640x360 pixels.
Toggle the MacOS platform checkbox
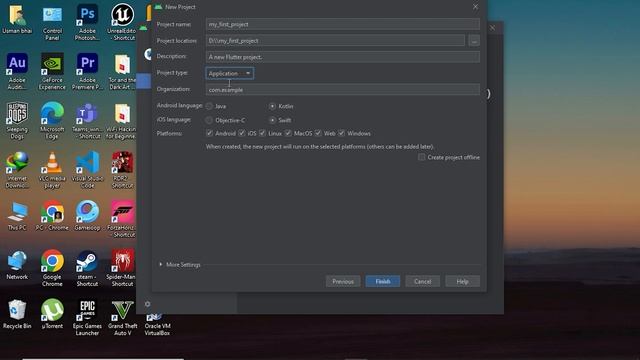[288, 133]
